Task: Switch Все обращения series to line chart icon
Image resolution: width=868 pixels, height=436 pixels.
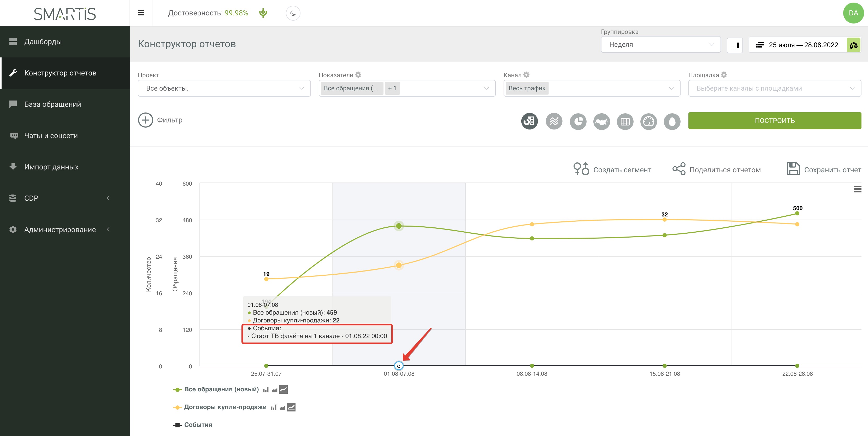Action: point(284,390)
